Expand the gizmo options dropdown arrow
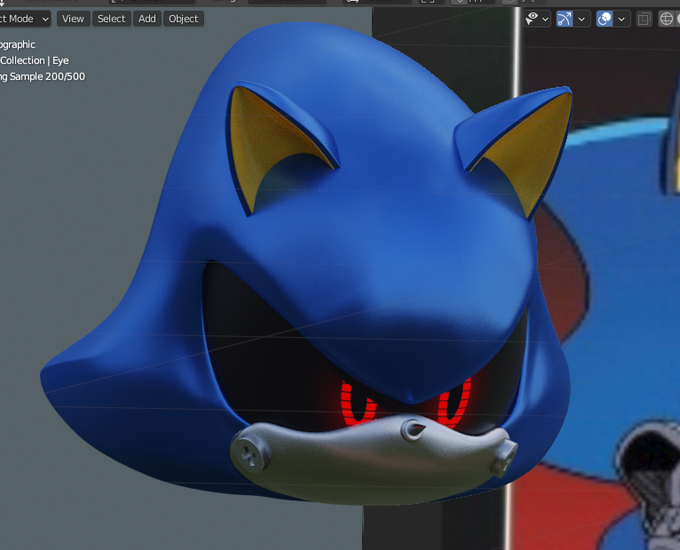 (x=582, y=19)
